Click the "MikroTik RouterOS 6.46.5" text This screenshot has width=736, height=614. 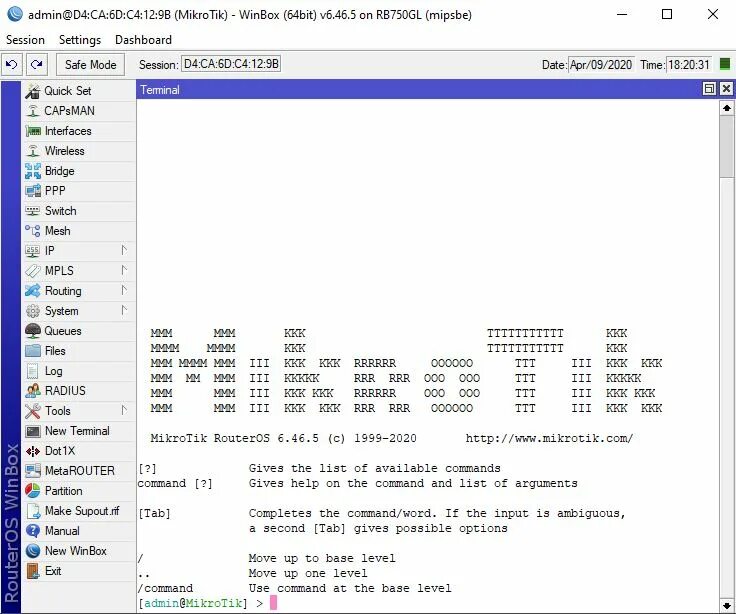tap(235, 438)
